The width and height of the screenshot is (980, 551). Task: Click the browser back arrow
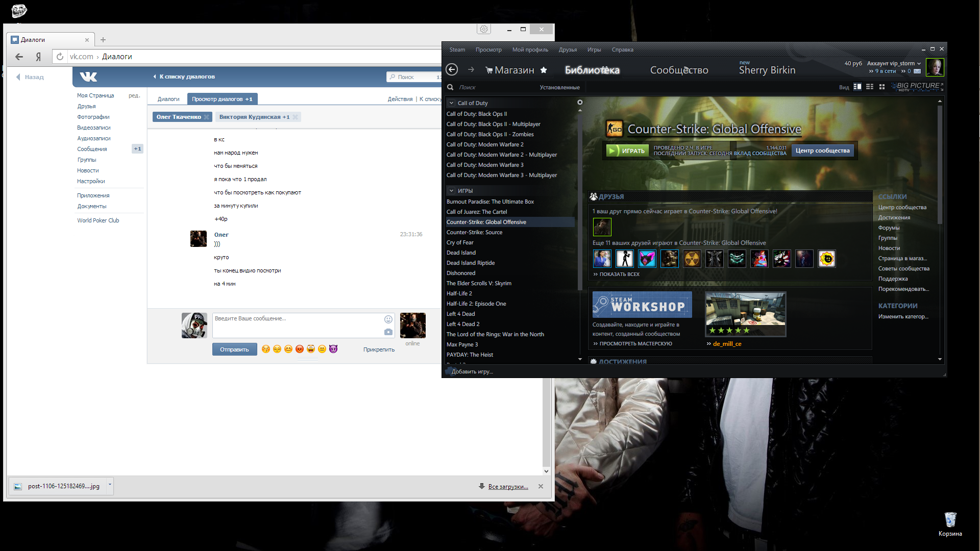(19, 57)
